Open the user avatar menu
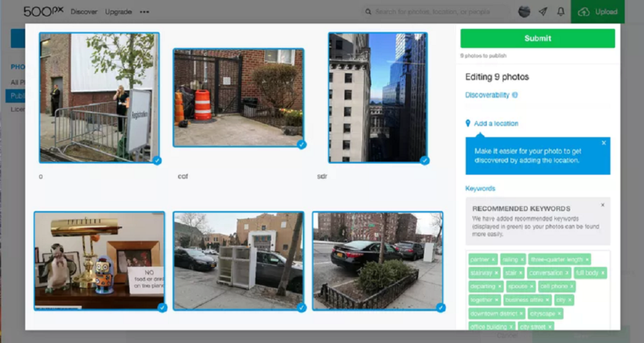This screenshot has width=644, height=343. pos(524,12)
